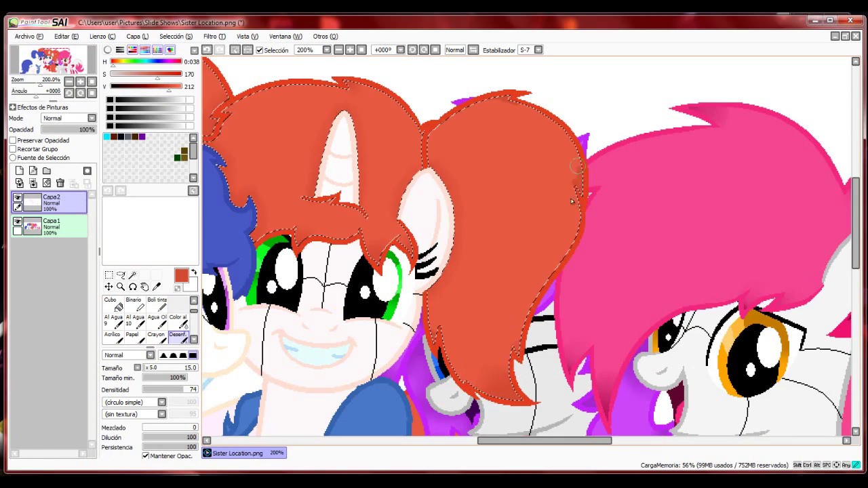Screen dimensions: 868x488
Task: Choose the Cubo bucket fill tool
Action: [x=113, y=304]
